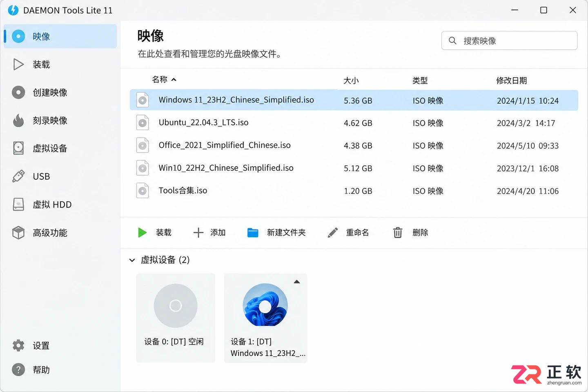Sort list by 大小 column

coord(351,80)
